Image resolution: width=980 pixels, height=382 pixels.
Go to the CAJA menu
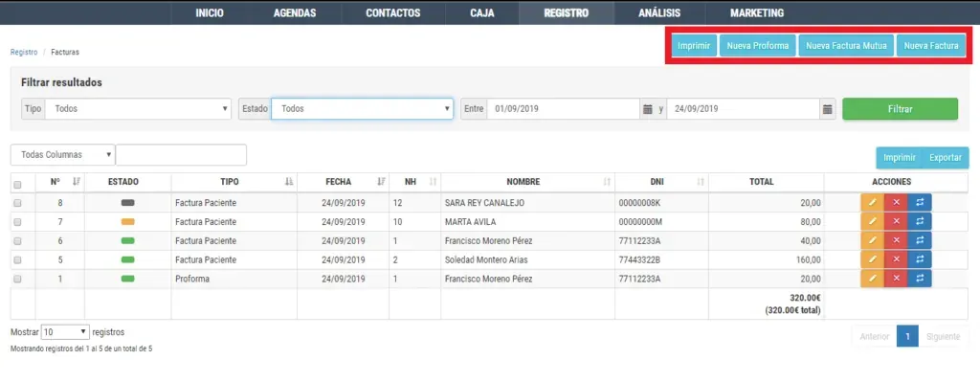coord(482,12)
